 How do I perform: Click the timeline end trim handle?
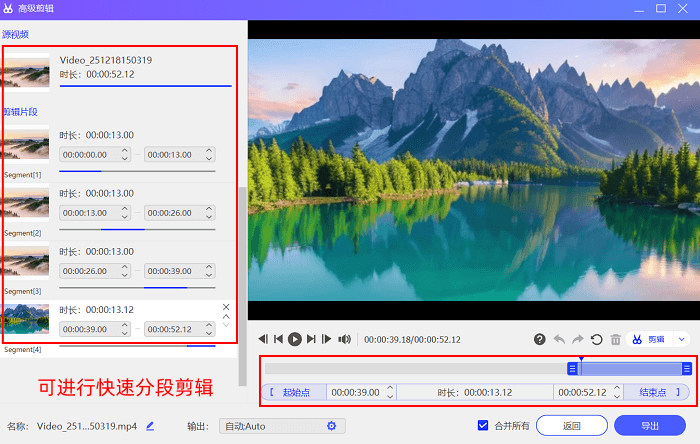pyautogui.click(x=687, y=369)
